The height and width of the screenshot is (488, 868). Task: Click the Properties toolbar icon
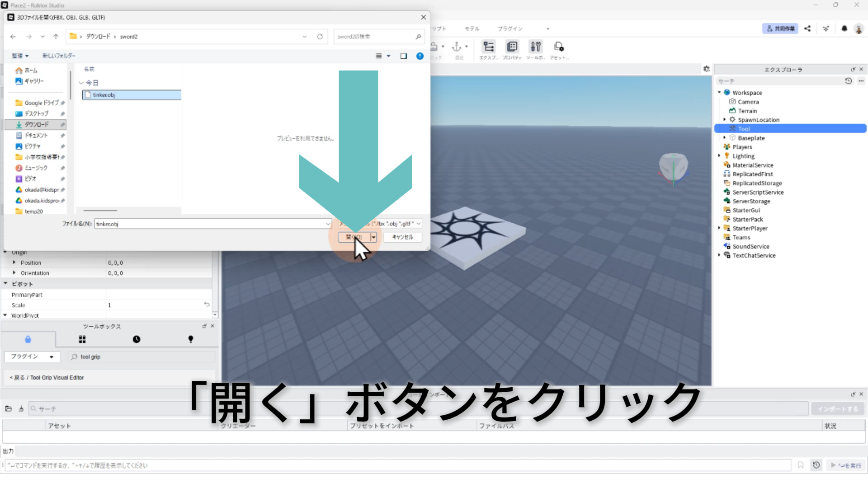512,47
